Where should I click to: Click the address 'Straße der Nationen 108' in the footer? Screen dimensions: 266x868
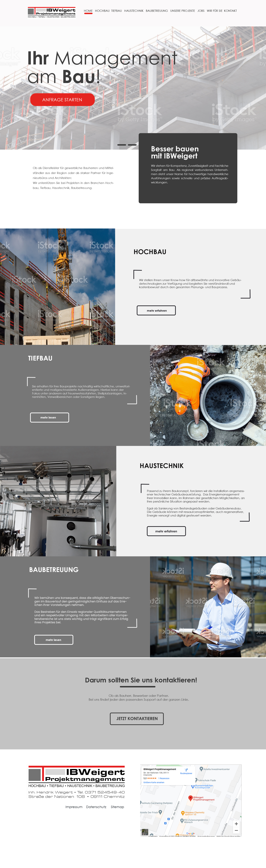57,797
